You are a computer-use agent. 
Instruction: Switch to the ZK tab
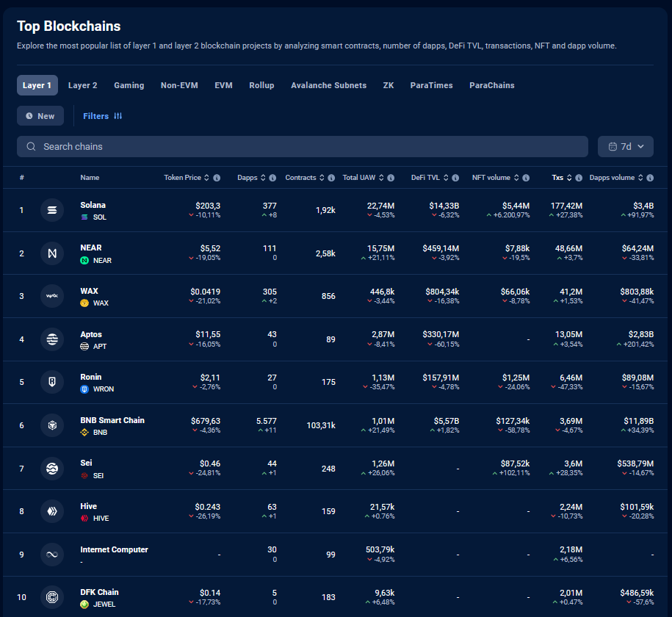[x=389, y=85]
